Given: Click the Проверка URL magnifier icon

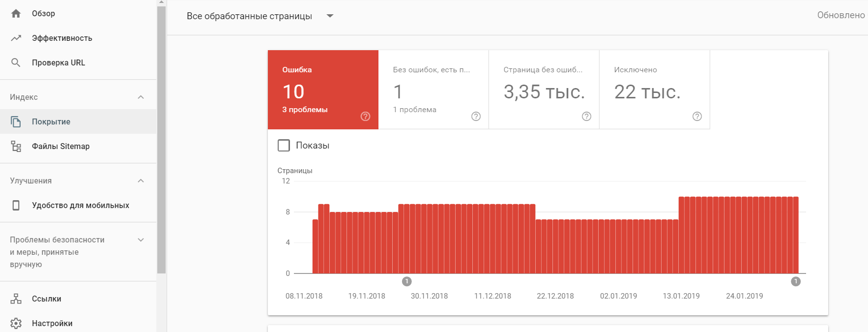Looking at the screenshot, I should coord(16,62).
